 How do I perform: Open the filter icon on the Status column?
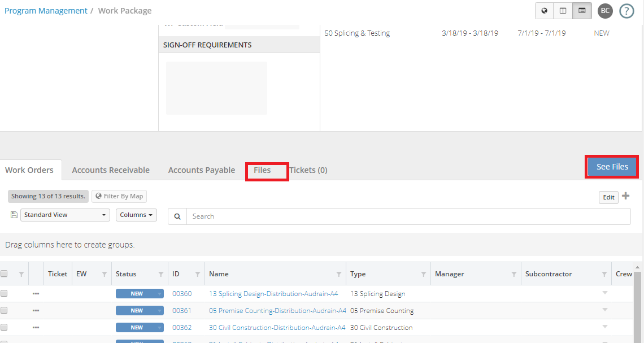click(x=160, y=274)
